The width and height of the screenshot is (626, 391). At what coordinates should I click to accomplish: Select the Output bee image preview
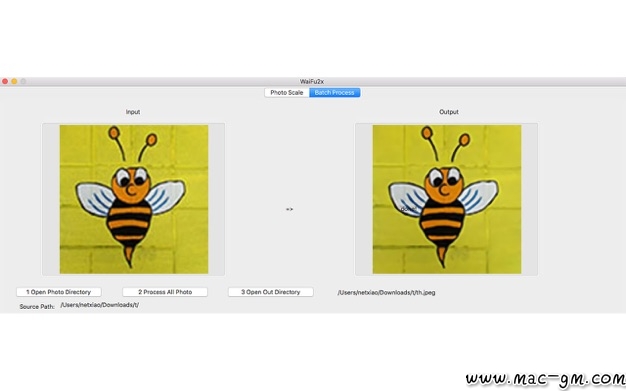coord(447,199)
